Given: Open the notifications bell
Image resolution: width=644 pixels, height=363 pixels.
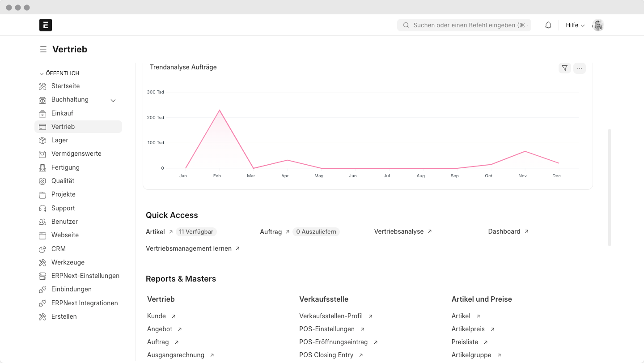Looking at the screenshot, I should [x=548, y=25].
